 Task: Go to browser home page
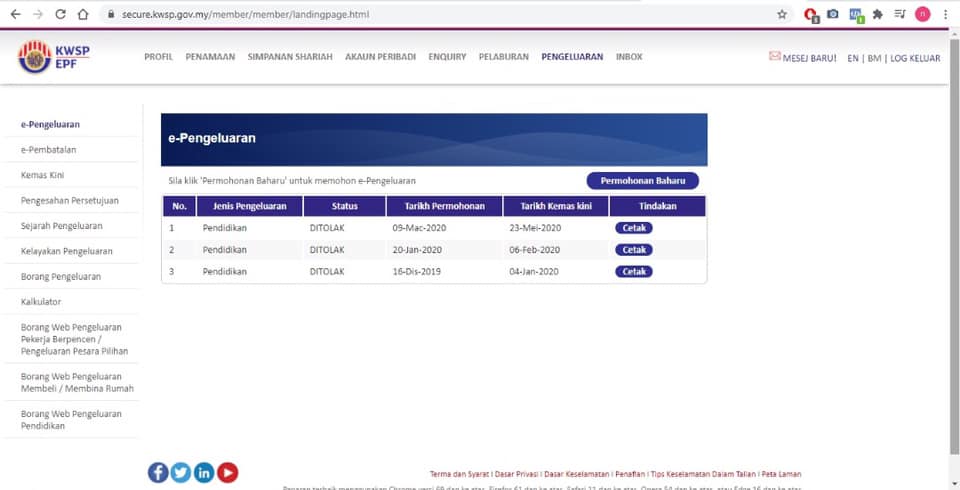[83, 14]
